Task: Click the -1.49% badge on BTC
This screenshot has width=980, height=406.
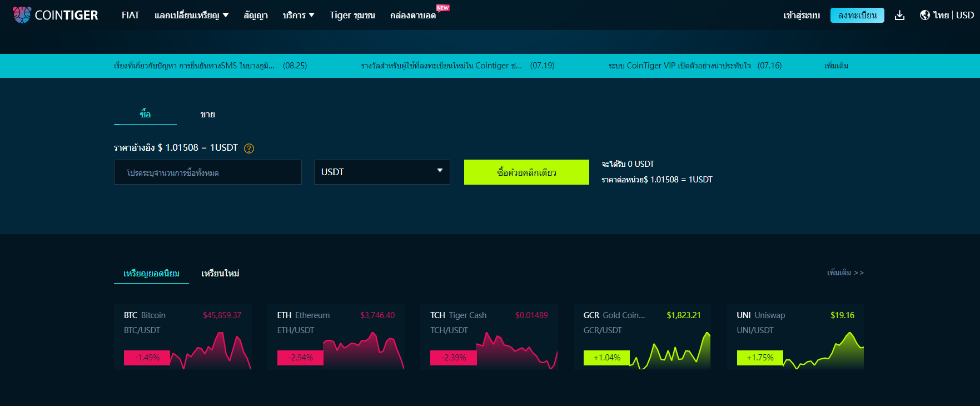Action: pyautogui.click(x=147, y=358)
